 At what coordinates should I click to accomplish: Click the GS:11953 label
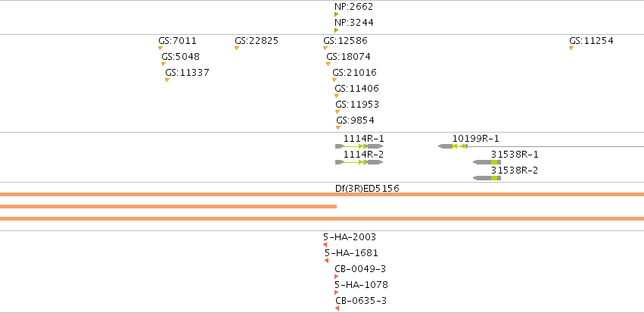(357, 105)
